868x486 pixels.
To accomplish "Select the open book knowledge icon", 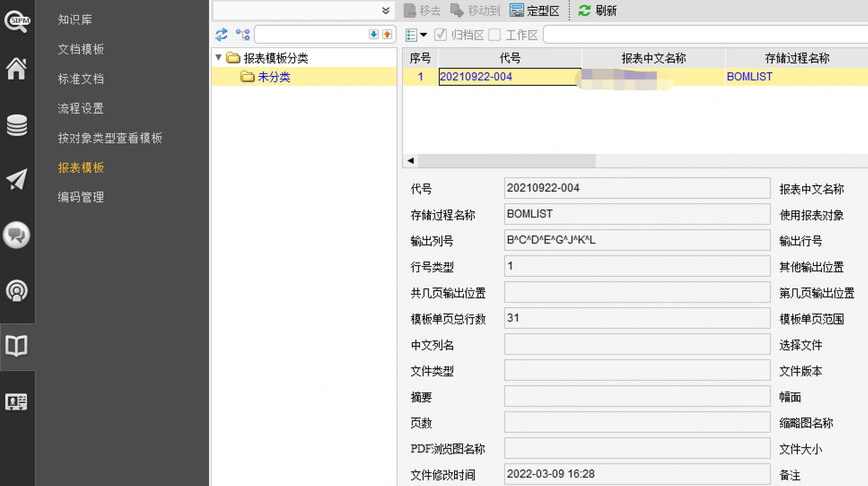I will (x=16, y=346).
